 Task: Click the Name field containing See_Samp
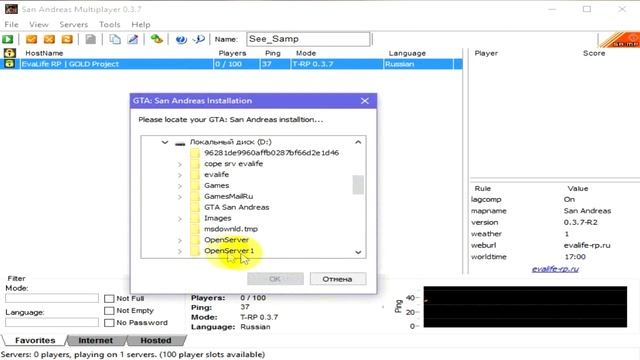pos(308,39)
